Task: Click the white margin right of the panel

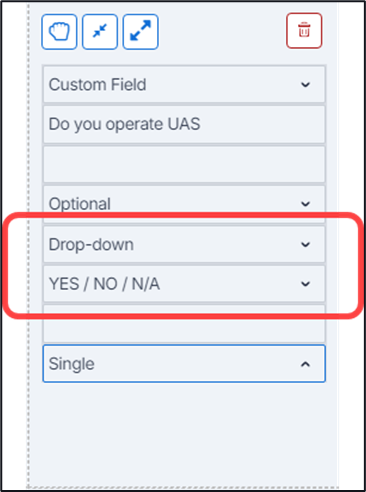Action: pos(351,246)
